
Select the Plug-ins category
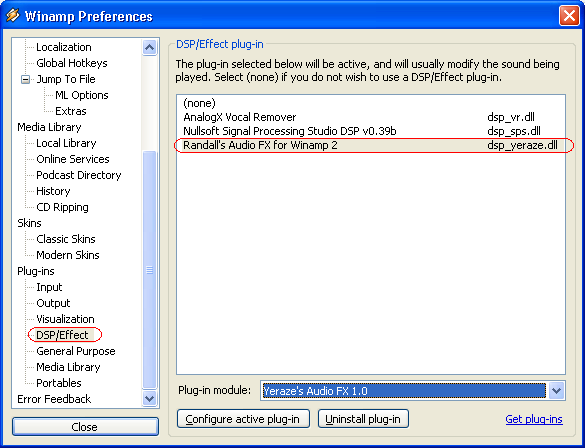[x=36, y=271]
